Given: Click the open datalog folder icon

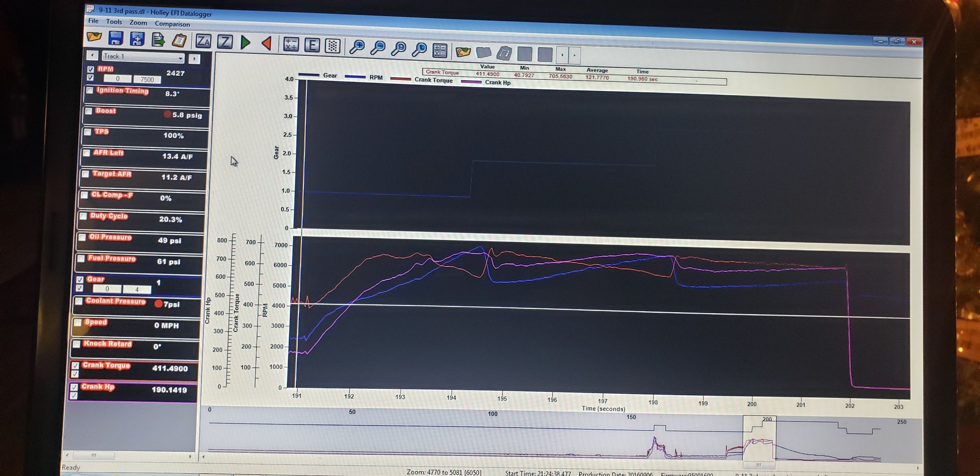Looking at the screenshot, I should (x=94, y=37).
